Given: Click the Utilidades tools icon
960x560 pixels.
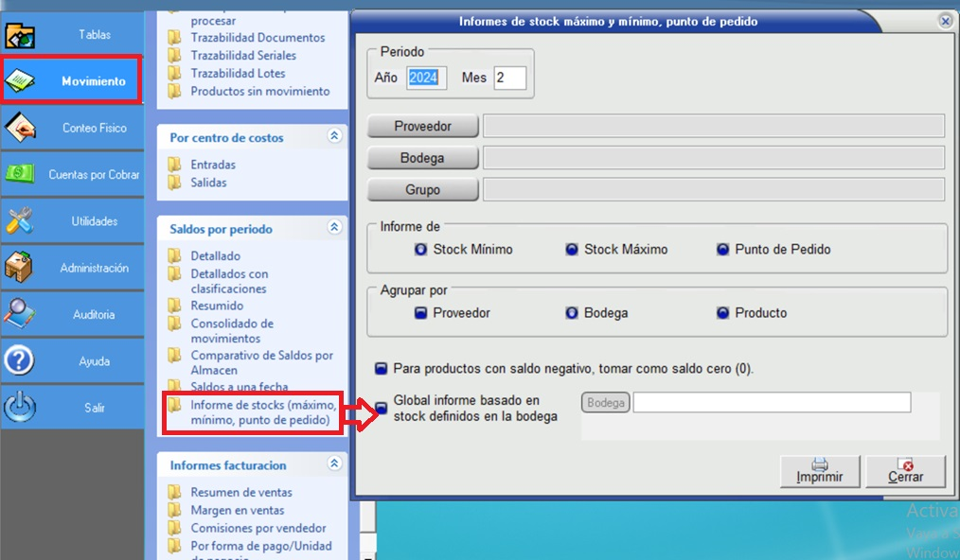Looking at the screenshot, I should pos(20,221).
